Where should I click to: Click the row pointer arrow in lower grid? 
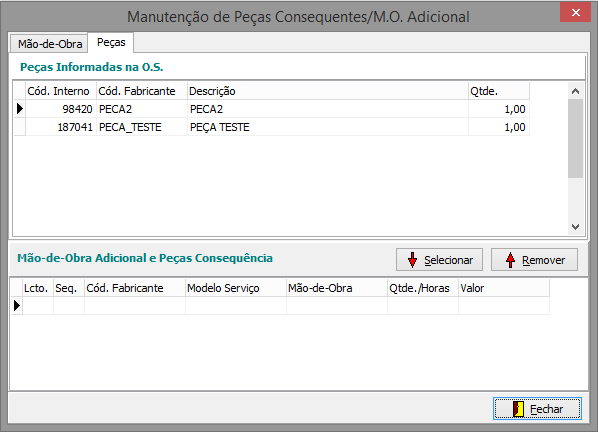pyautogui.click(x=17, y=306)
